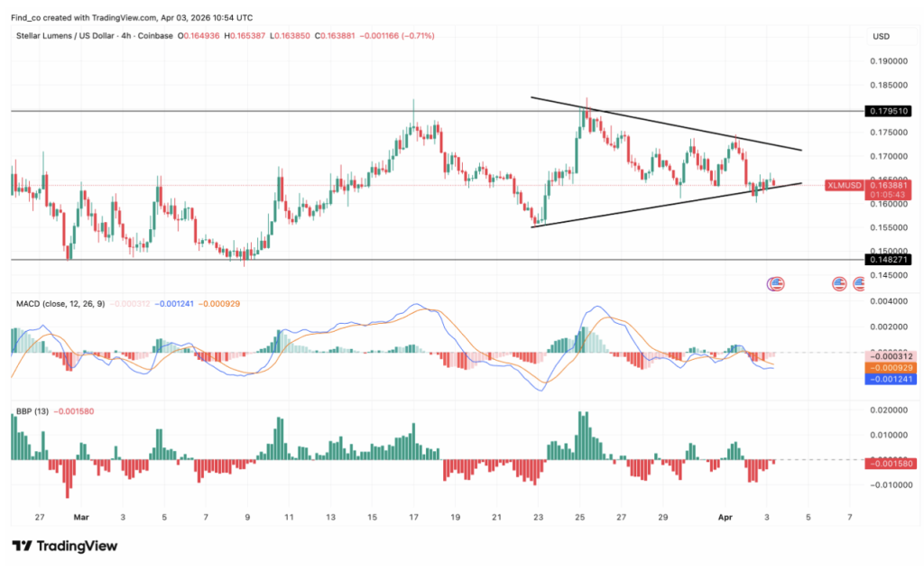Select the horizontal line at 0.179510
924x571 pixels.
(271, 111)
